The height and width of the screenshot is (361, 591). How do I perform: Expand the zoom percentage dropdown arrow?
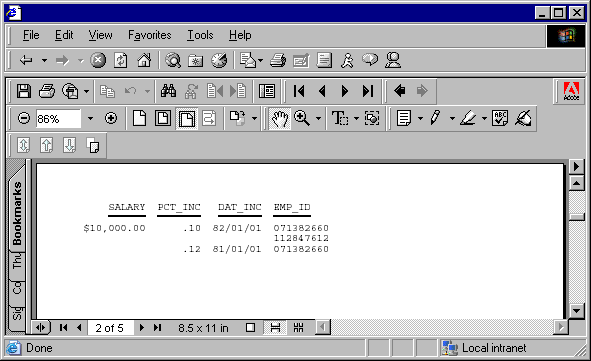coord(90,119)
